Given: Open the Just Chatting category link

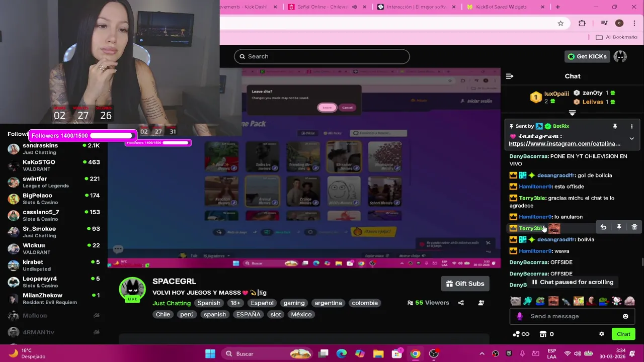Looking at the screenshot, I should 172,303.
